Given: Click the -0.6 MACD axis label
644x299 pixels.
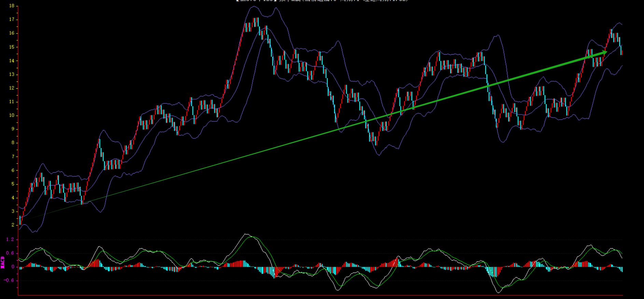Looking at the screenshot, I should (9, 281).
